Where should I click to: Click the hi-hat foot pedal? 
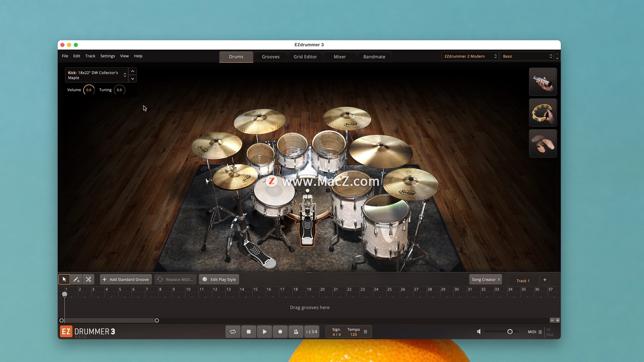point(260,255)
